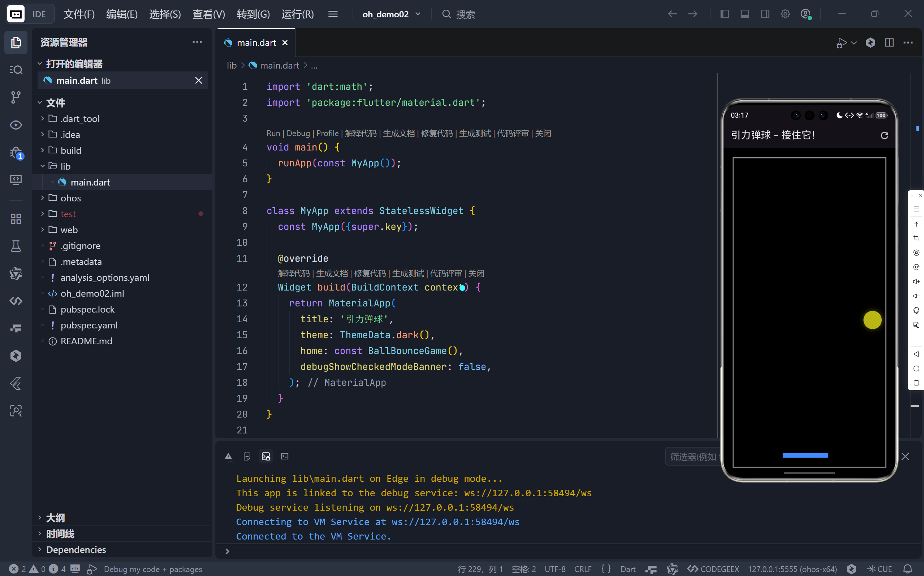Open the Extensions sidebar icon
The height and width of the screenshot is (576, 924).
[x=16, y=219]
